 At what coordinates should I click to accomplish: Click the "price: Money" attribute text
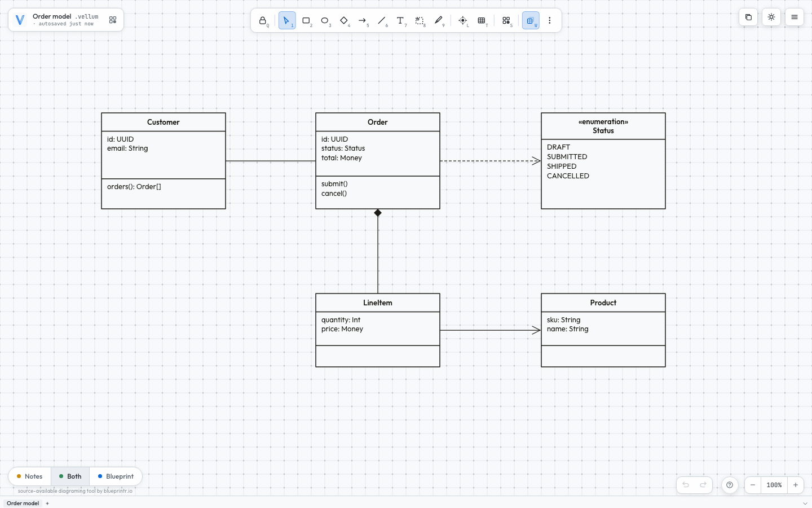click(x=342, y=329)
